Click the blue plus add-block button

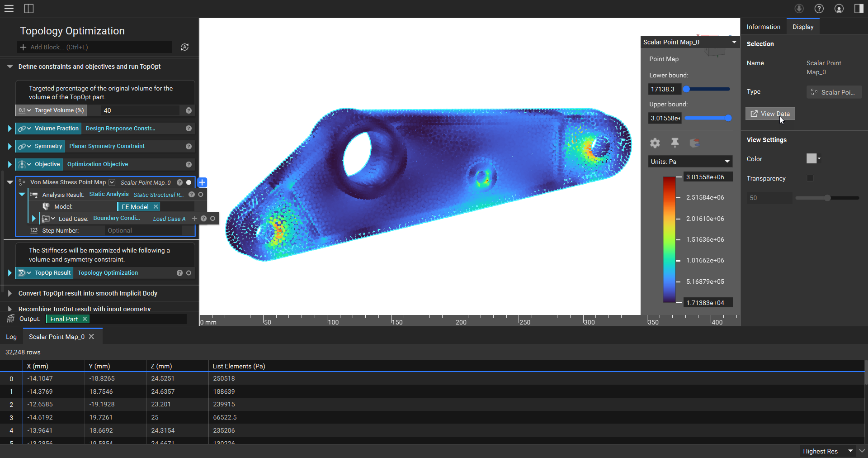click(x=202, y=182)
